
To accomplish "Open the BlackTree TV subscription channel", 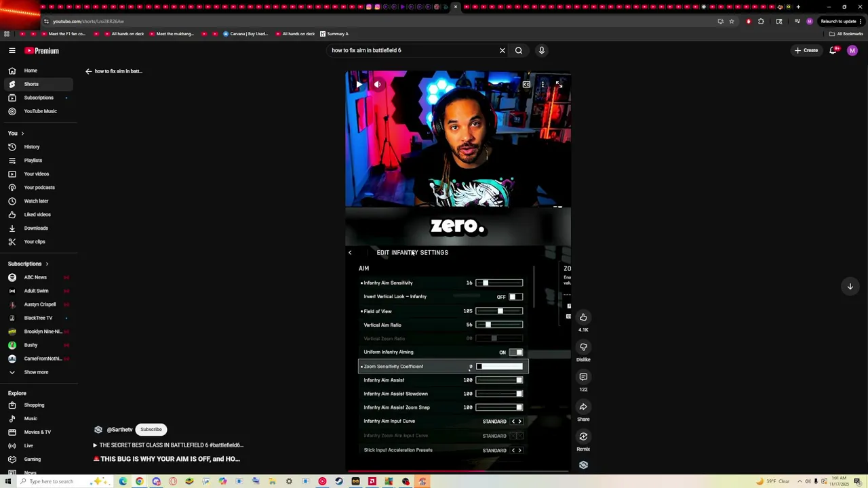I will (x=38, y=318).
